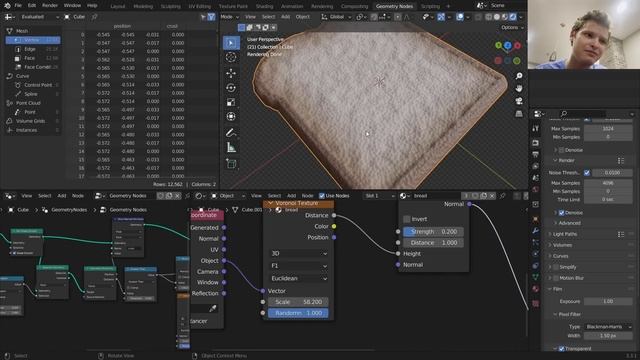This screenshot has width=640, height=360.
Task: Enable the Viewport Denoise checkbox
Action: 561,150
